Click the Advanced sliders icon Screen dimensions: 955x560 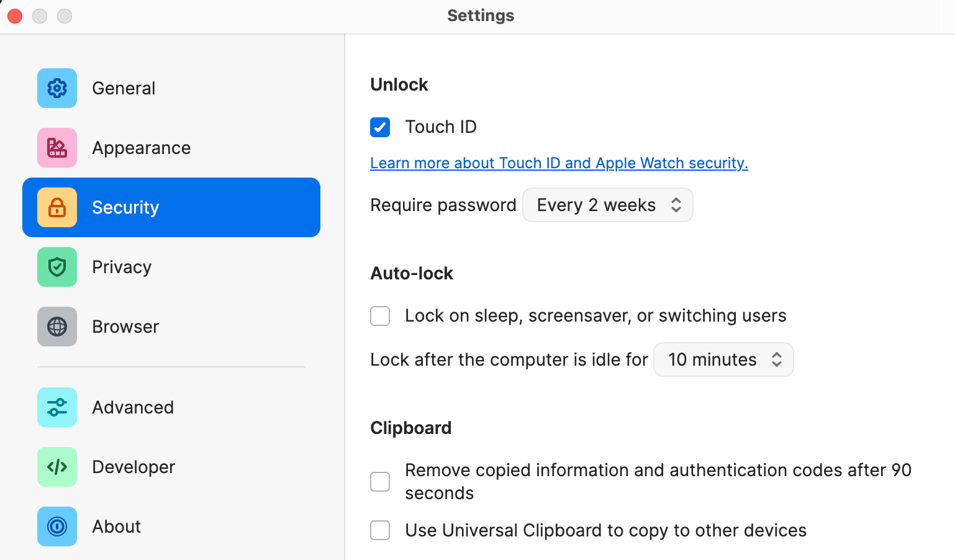point(57,407)
